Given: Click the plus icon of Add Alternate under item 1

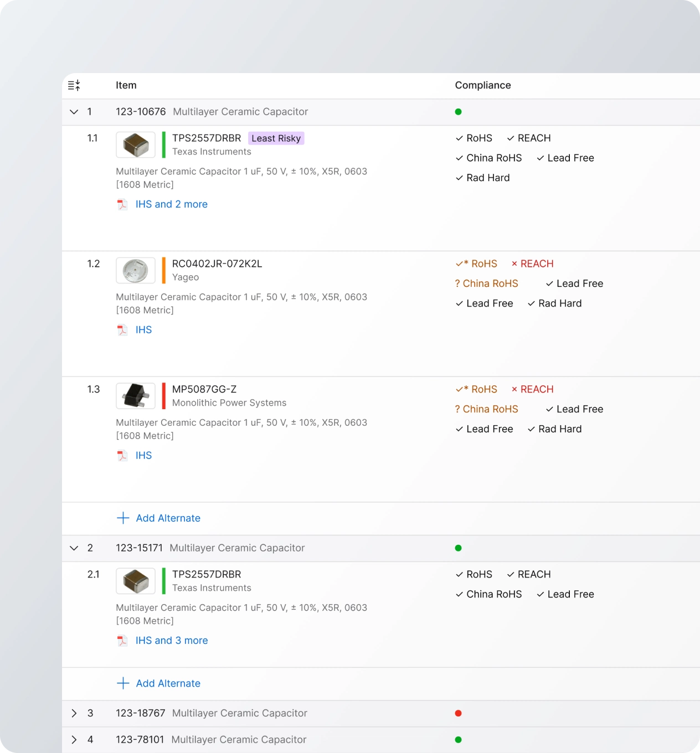Looking at the screenshot, I should click(123, 518).
